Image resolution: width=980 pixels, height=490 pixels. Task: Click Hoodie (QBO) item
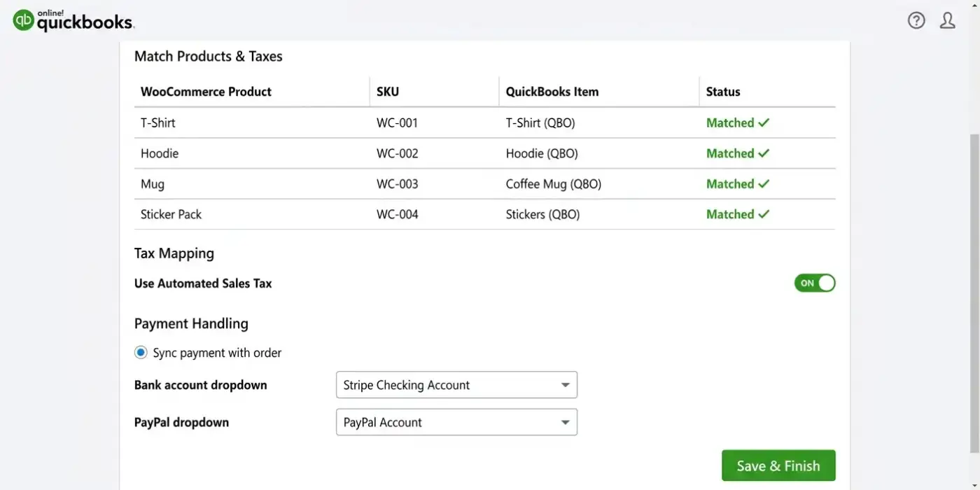(542, 153)
